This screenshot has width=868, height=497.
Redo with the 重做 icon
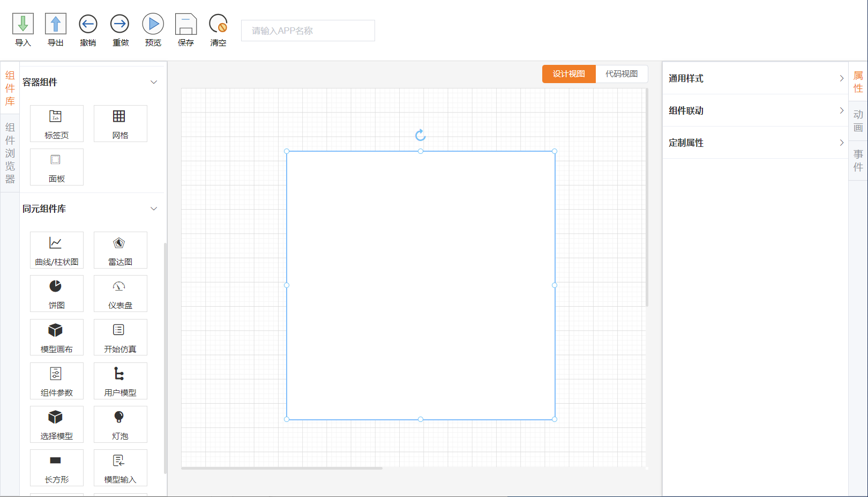click(120, 24)
